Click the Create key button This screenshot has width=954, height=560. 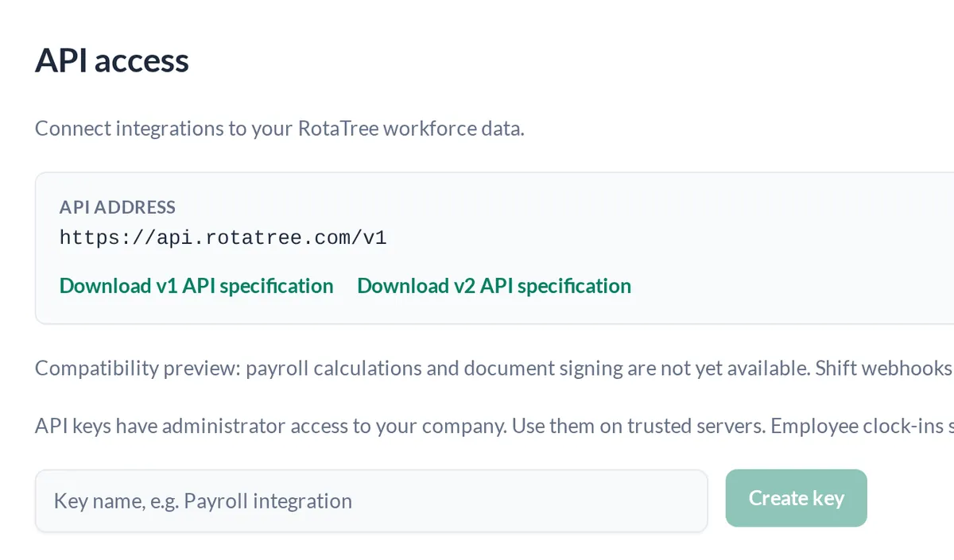click(796, 498)
